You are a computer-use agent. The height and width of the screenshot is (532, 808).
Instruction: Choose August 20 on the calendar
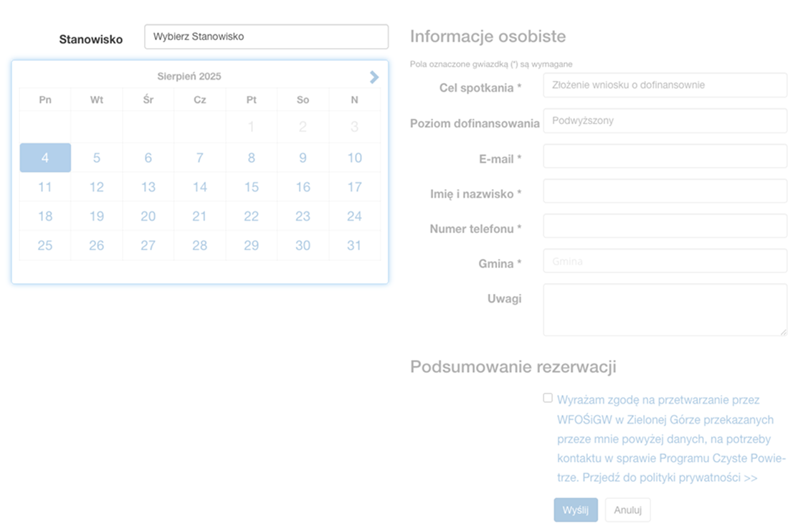(148, 217)
